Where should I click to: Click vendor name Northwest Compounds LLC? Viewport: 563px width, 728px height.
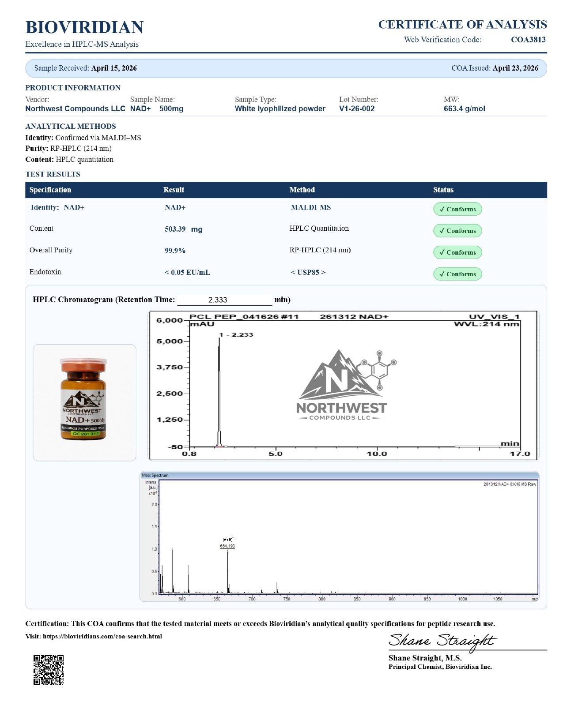coord(75,109)
